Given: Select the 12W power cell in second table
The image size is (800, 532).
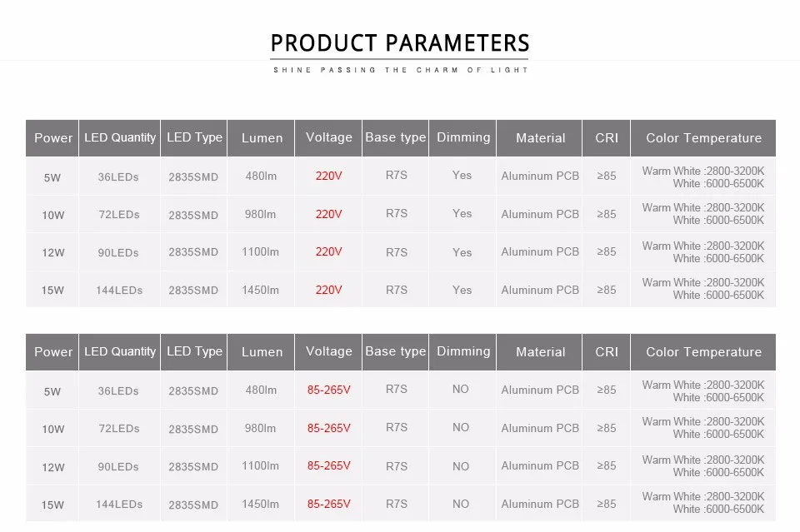Looking at the screenshot, I should [x=53, y=467].
